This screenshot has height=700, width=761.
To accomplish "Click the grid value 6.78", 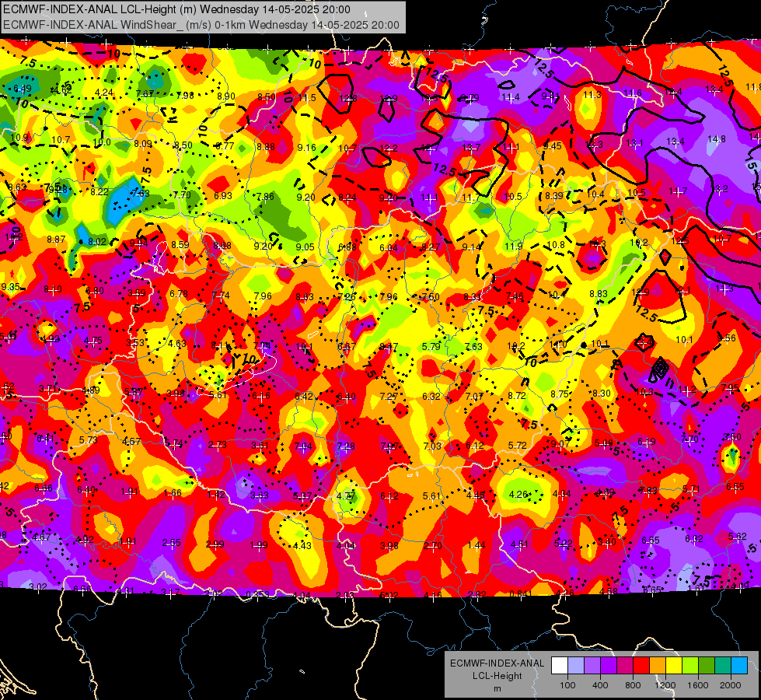I will click(179, 294).
